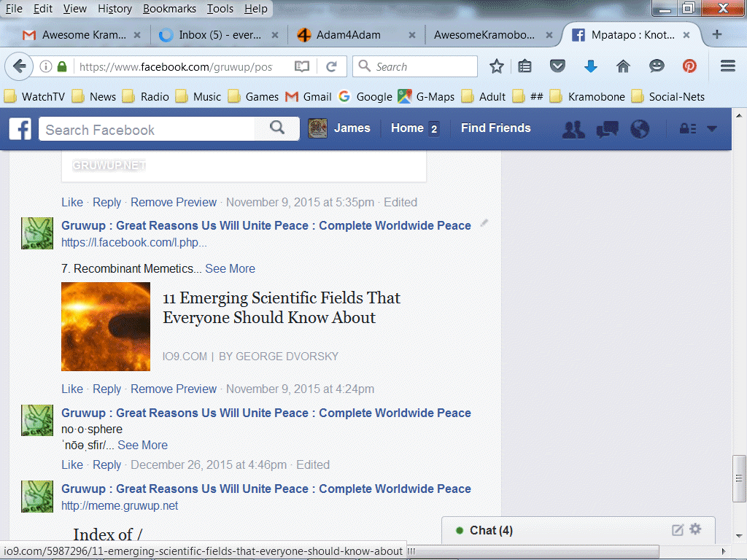Open the Tools menu
The image size is (747, 560).
pos(220,9)
